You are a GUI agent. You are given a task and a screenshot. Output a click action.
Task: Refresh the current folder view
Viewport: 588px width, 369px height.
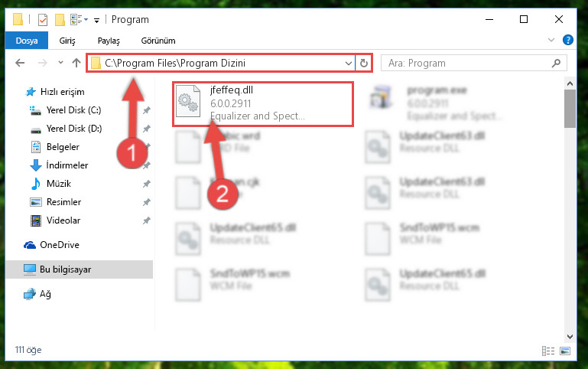[x=363, y=63]
